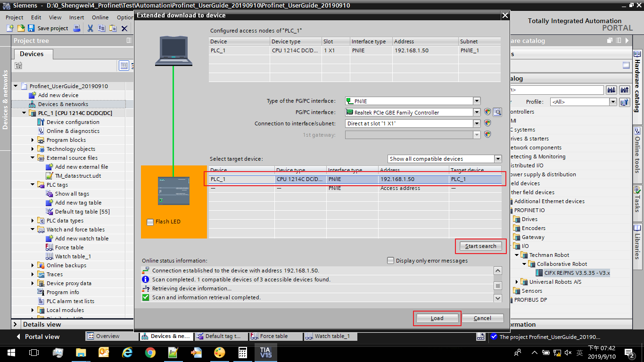The height and width of the screenshot is (362, 644).
Task: Open the PG/PC interface dropdown
Action: tap(477, 112)
